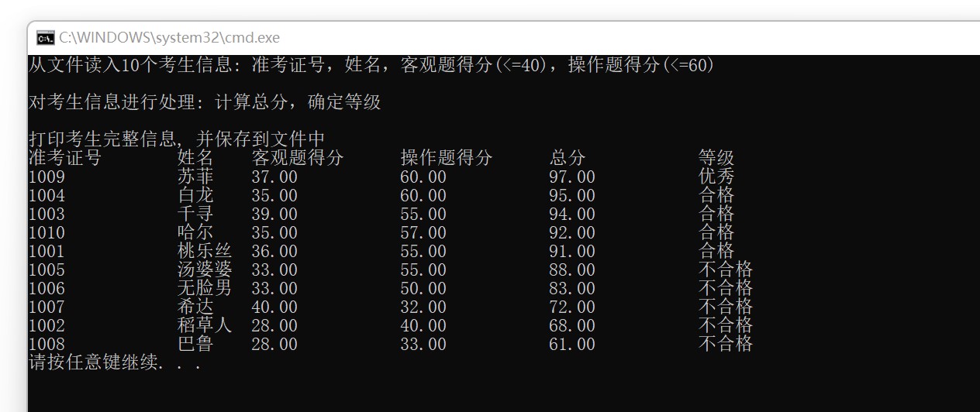
Task: Click the name 哈尔
Action: (x=195, y=232)
